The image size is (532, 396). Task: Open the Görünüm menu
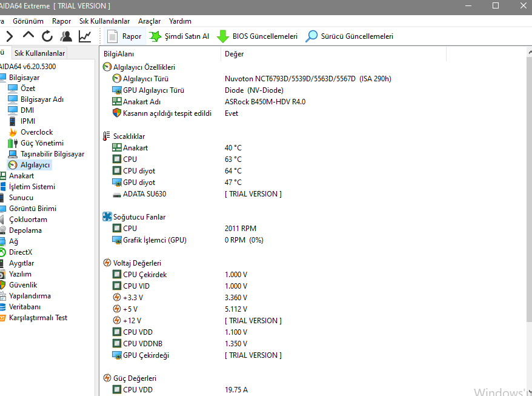point(28,21)
